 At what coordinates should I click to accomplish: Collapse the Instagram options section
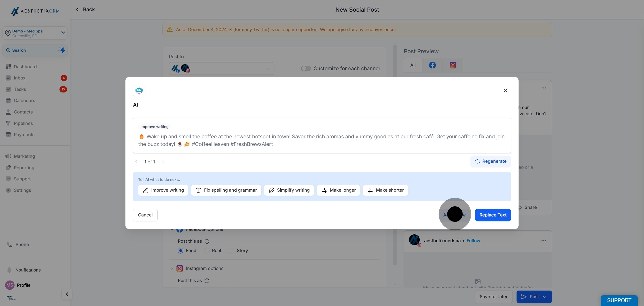tap(172, 268)
